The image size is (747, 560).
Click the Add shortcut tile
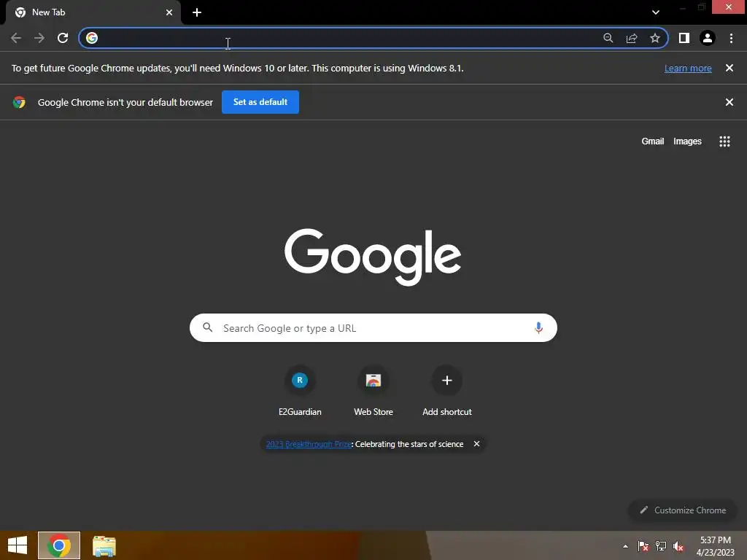pos(447,391)
